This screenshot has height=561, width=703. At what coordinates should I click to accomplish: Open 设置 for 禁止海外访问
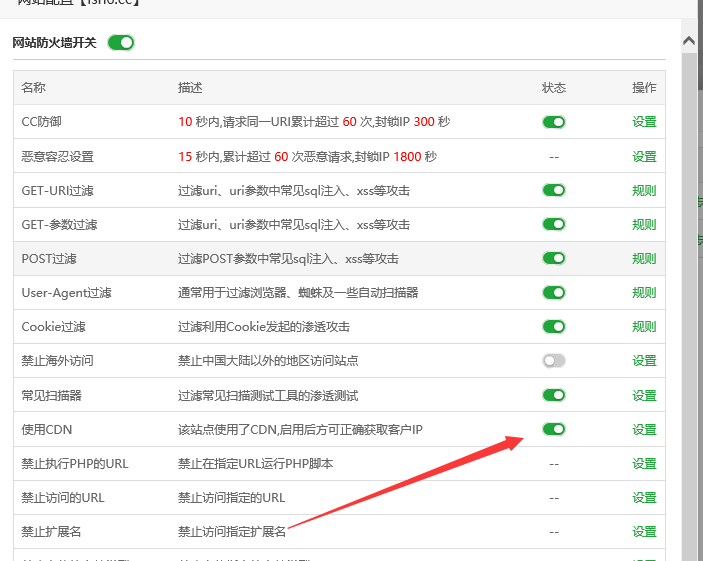pos(644,361)
